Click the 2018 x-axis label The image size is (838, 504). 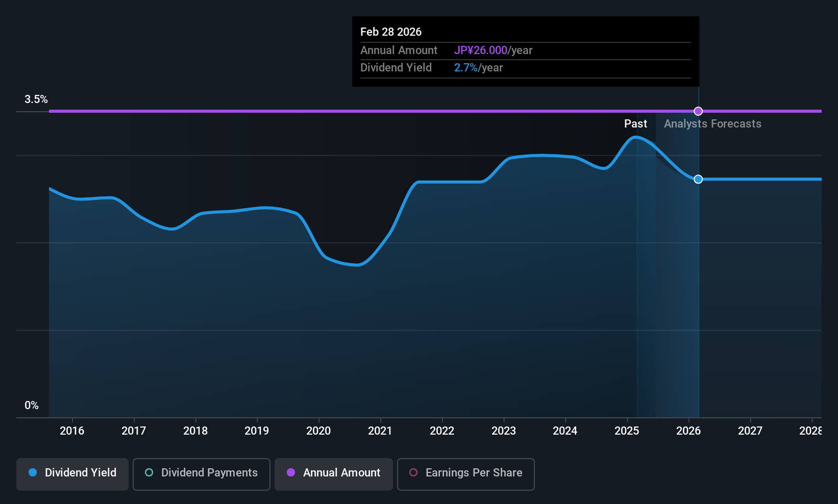click(x=195, y=431)
